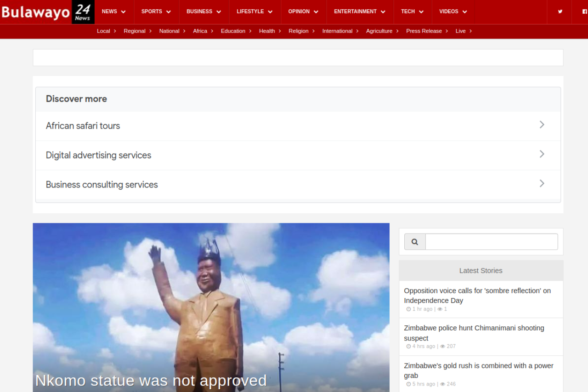Click arrow beside African safari tours

pos(542,125)
